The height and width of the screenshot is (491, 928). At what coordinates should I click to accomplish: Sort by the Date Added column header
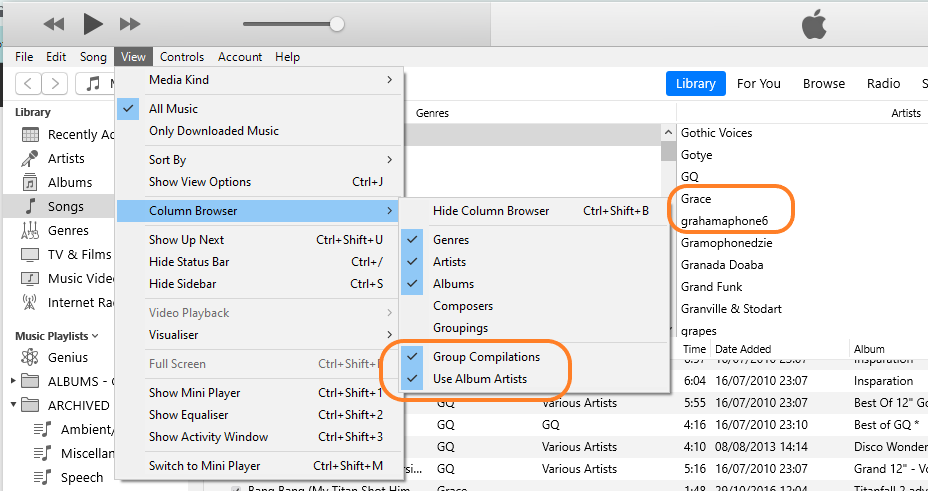pyautogui.click(x=743, y=349)
